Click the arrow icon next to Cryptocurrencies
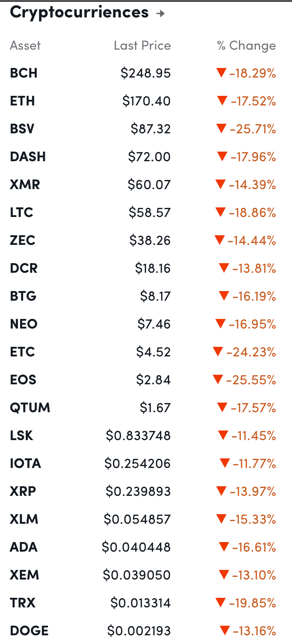 pos(160,14)
